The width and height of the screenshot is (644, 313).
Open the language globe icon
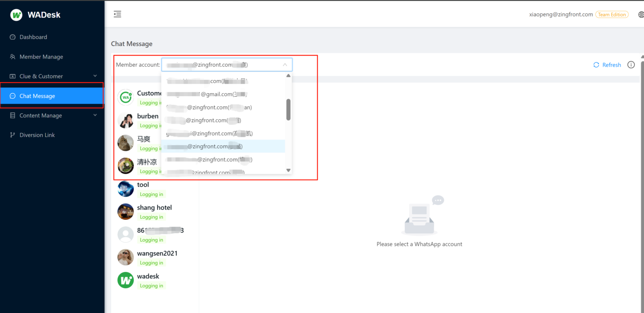tap(641, 15)
